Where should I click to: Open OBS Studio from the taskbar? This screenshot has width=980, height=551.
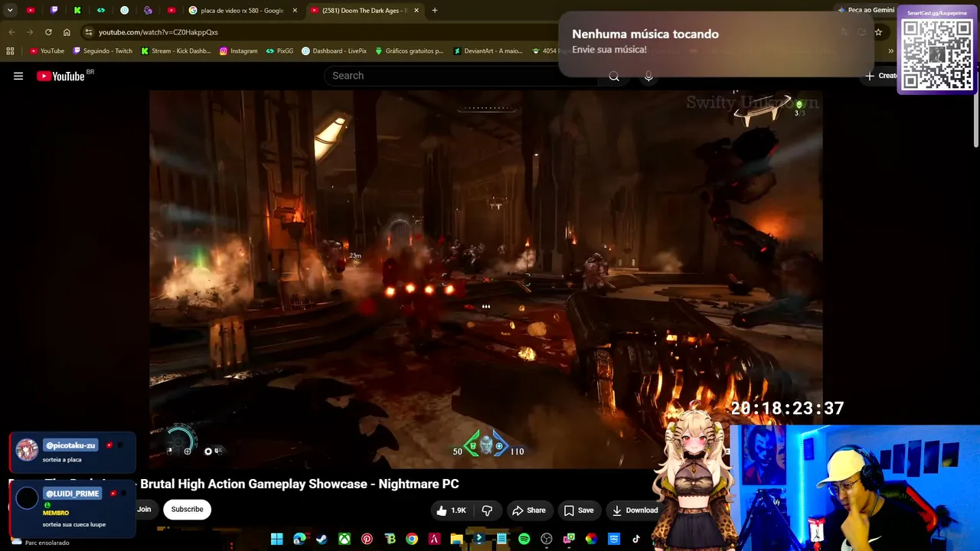547,540
